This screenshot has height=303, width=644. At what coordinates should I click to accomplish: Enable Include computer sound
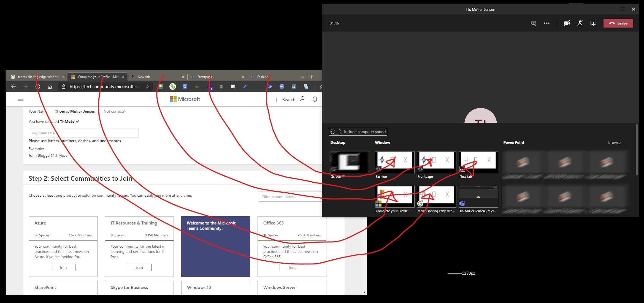tap(335, 132)
